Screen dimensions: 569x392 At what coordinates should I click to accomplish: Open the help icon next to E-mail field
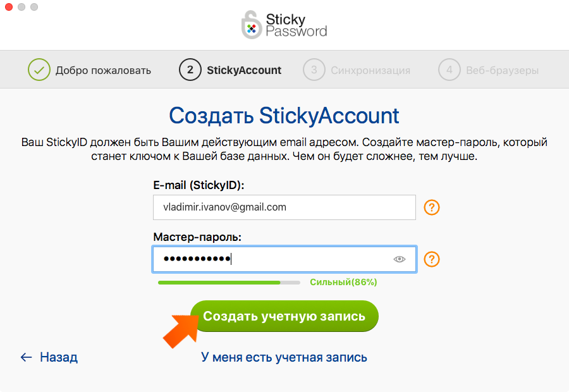click(x=431, y=207)
